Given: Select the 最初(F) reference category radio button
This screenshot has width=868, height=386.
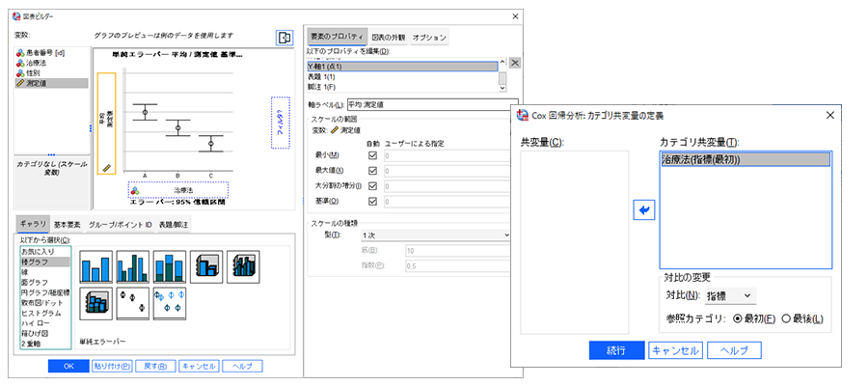Looking at the screenshot, I should point(737,319).
